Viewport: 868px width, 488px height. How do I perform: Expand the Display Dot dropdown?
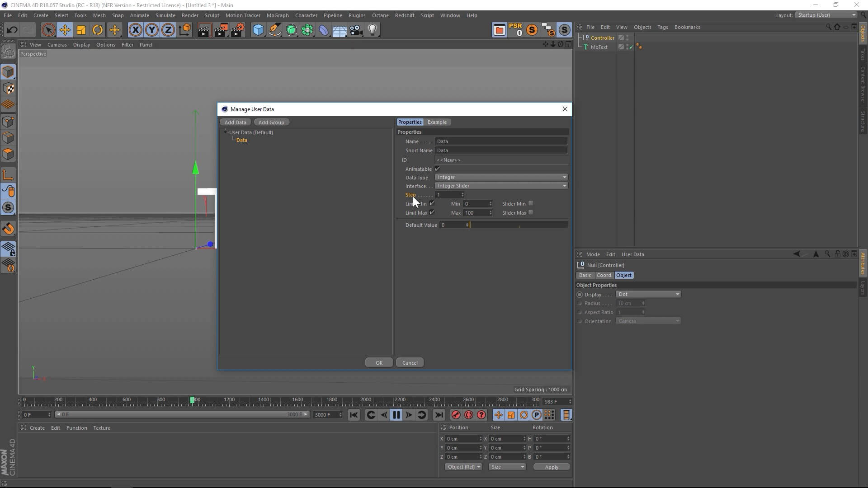pyautogui.click(x=648, y=294)
